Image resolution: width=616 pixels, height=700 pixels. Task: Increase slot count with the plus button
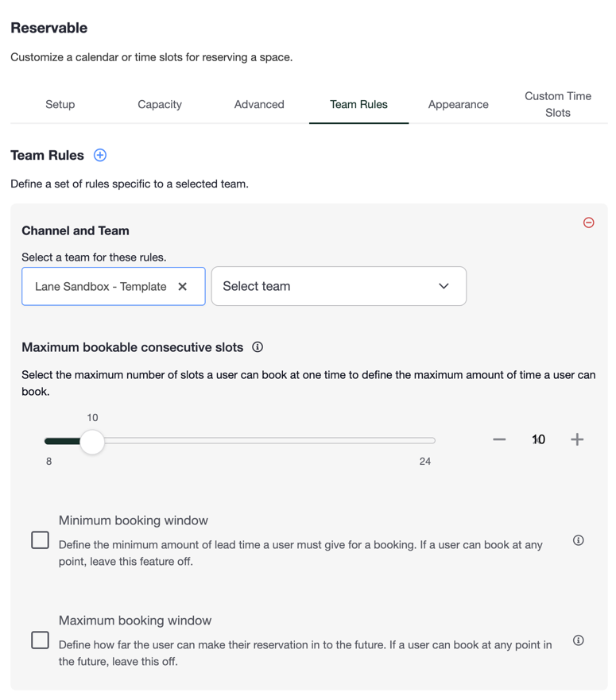point(577,439)
